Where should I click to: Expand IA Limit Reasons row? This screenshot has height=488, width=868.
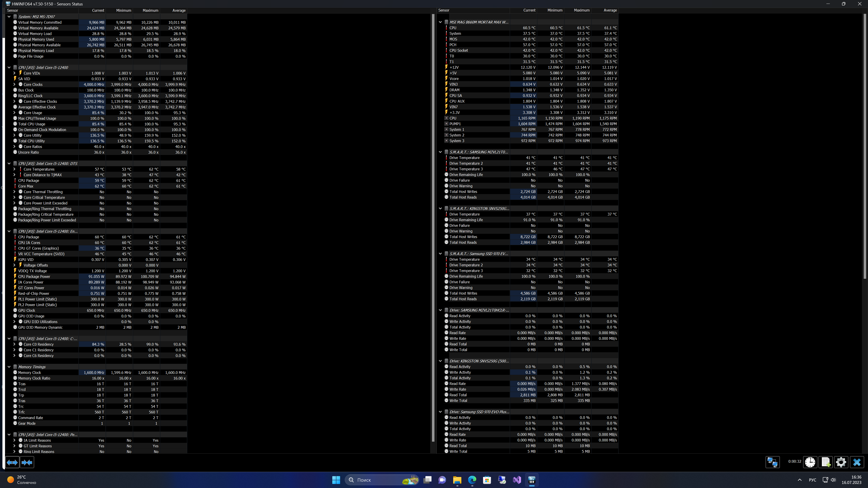14,440
